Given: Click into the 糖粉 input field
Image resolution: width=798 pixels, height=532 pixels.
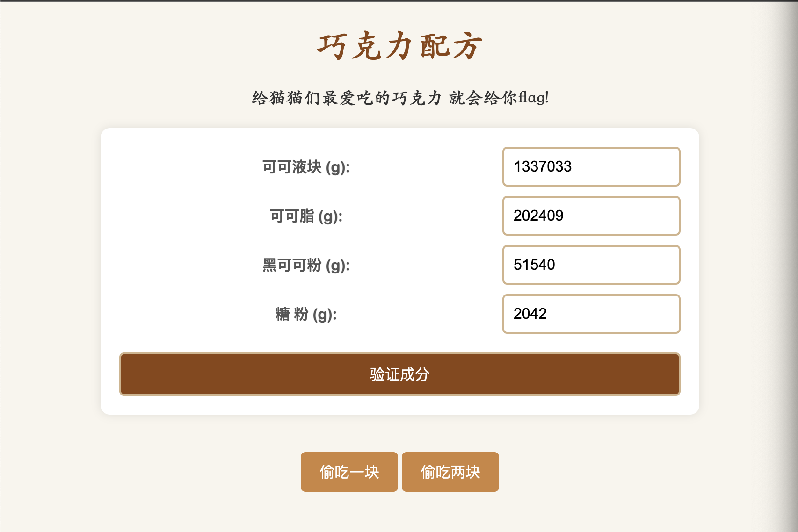Looking at the screenshot, I should click(591, 314).
